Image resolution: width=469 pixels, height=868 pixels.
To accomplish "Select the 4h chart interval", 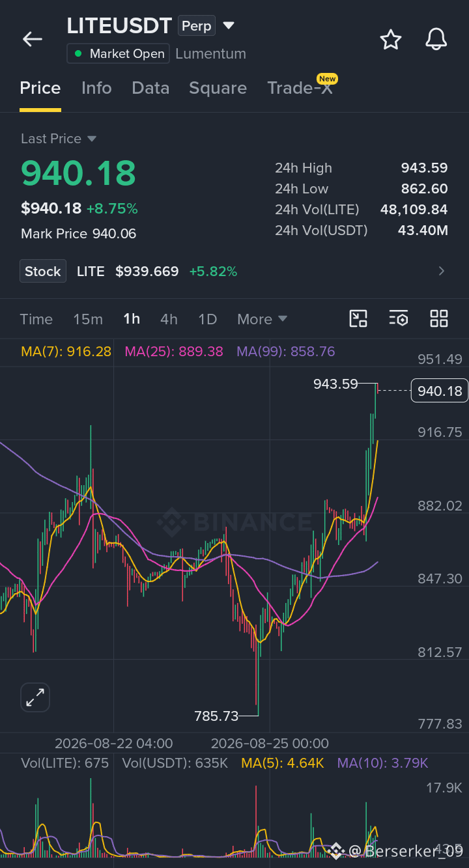I will 169,319.
